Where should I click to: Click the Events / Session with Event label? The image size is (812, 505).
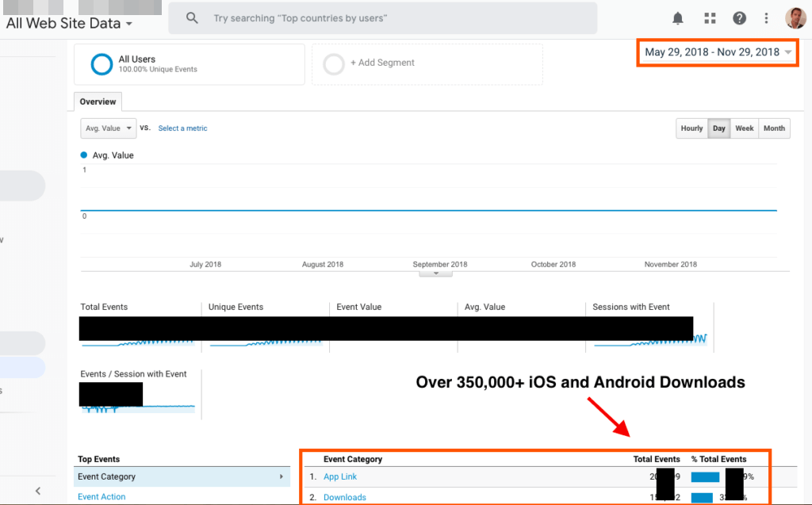[133, 374]
